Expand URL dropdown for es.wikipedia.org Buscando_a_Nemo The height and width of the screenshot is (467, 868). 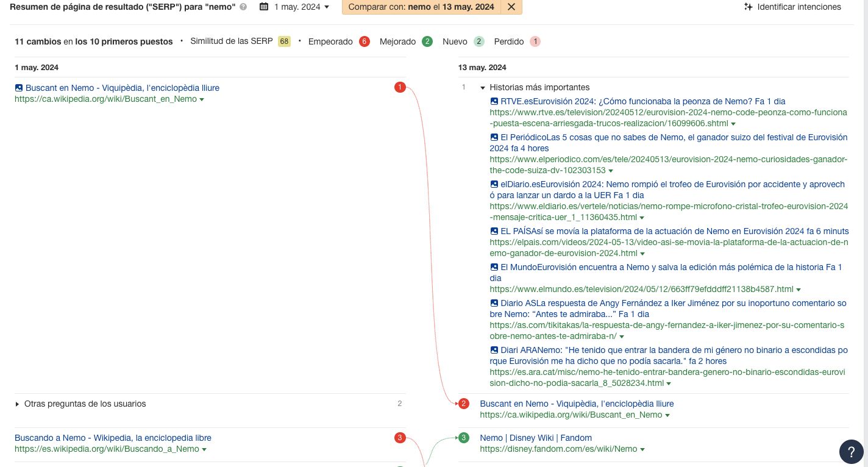(204, 449)
